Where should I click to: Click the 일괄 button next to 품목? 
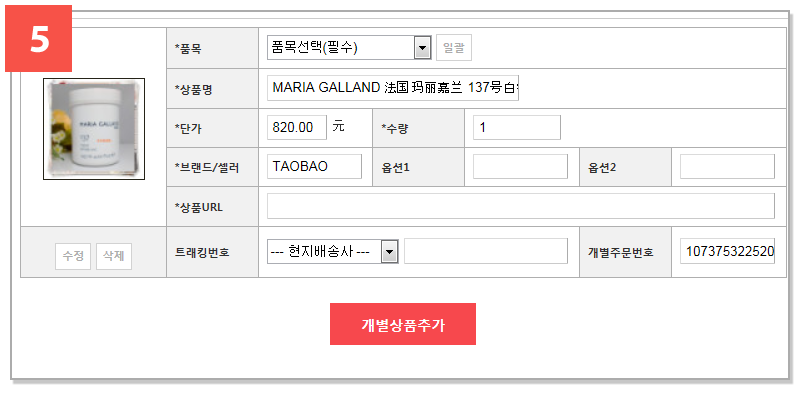click(454, 48)
